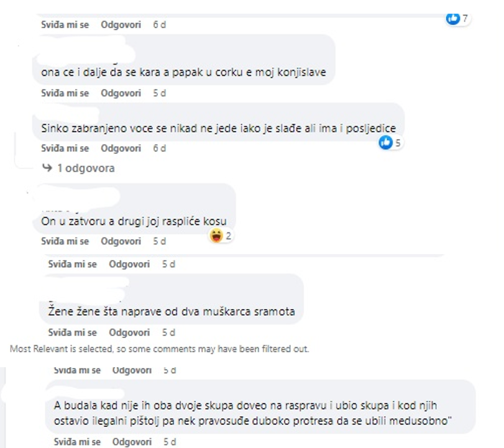Screen dimensions: 504x448
Task: Like the "On u zatvoru" comment
Action: click(x=65, y=241)
